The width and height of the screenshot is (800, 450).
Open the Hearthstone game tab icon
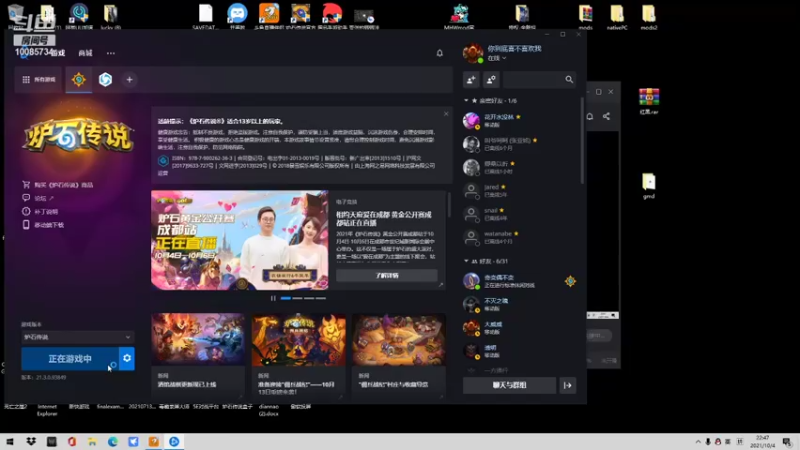(x=79, y=80)
